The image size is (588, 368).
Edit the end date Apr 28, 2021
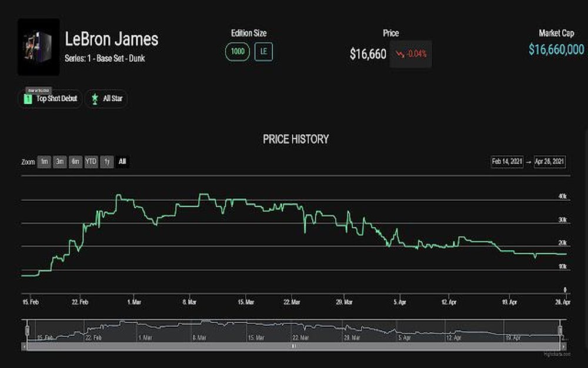550,162
